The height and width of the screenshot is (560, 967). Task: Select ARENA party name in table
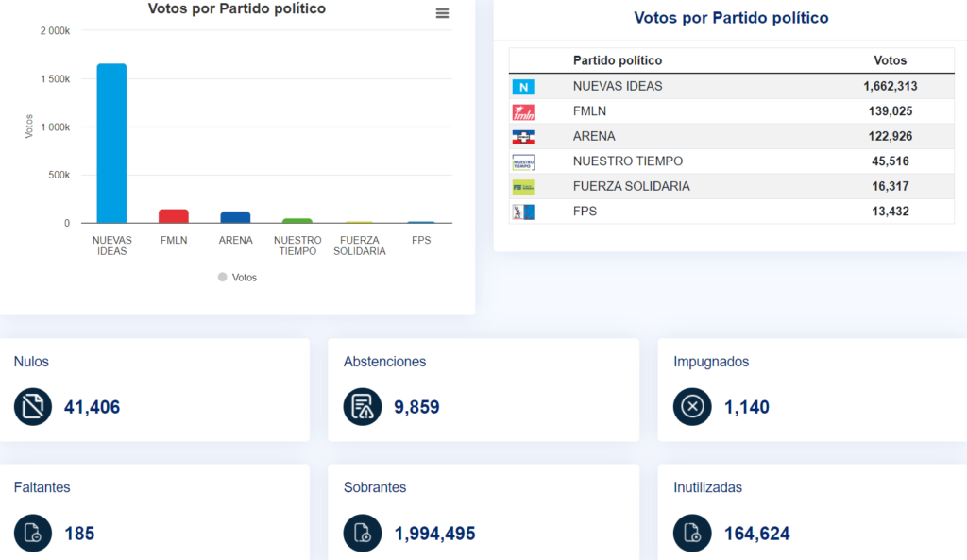[594, 136]
